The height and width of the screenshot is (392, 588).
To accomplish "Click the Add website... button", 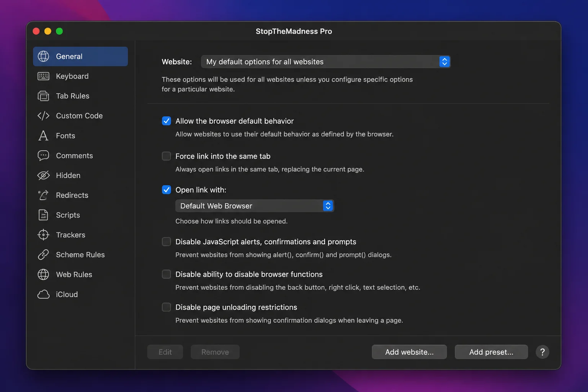I will [409, 352].
